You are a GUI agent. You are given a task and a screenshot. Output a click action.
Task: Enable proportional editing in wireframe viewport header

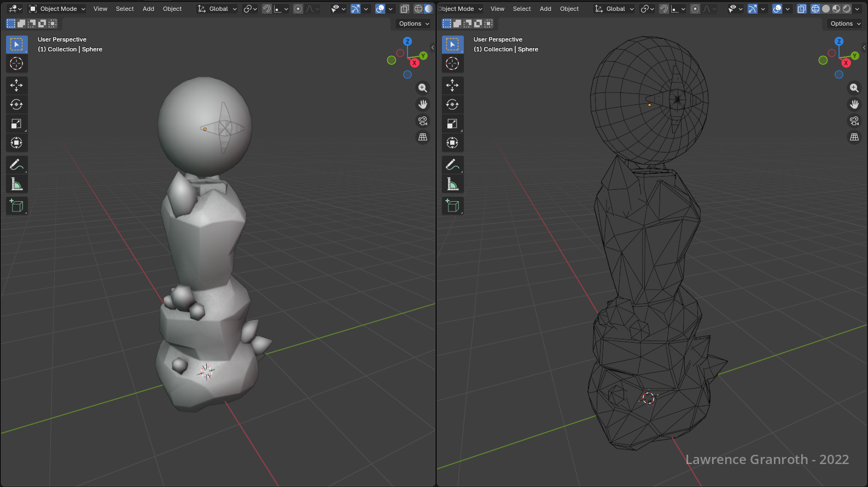click(695, 9)
